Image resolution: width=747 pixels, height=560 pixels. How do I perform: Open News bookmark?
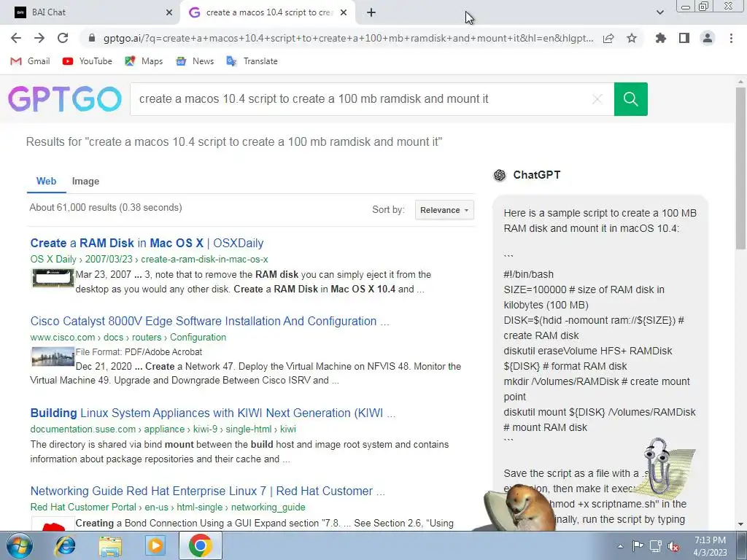[x=195, y=61]
